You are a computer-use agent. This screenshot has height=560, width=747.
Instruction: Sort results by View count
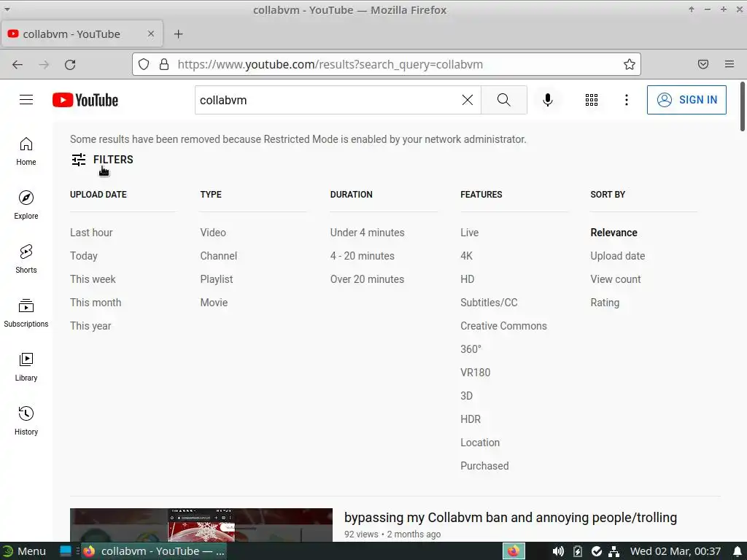(x=616, y=279)
